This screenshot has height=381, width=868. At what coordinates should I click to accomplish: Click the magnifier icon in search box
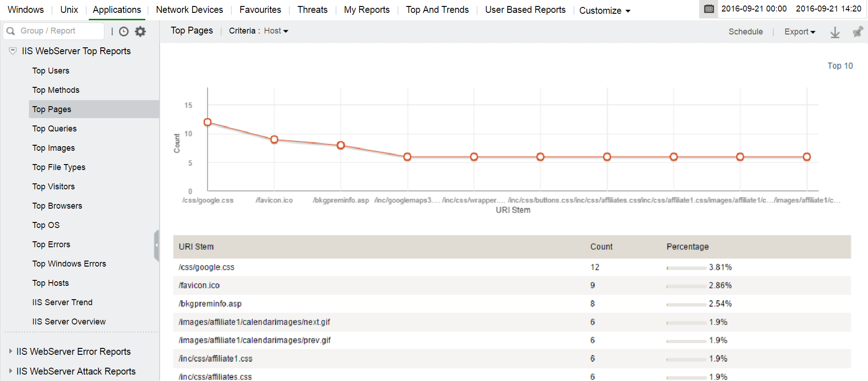coord(11,31)
